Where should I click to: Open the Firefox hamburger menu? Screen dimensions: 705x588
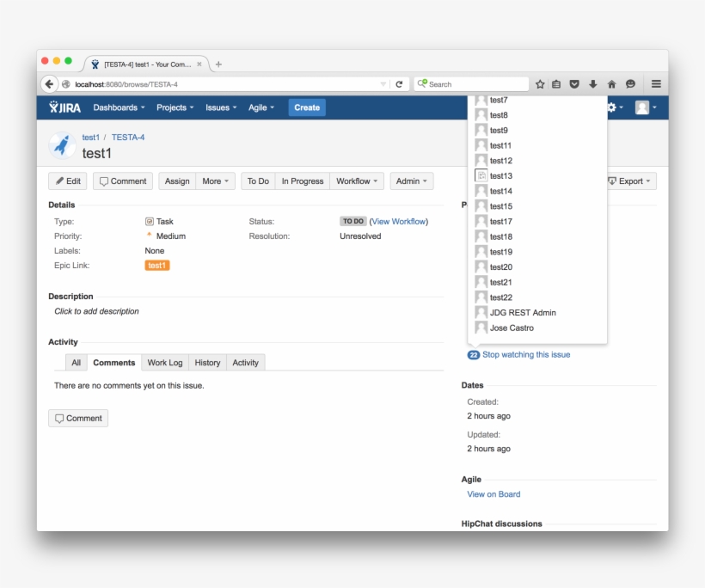pos(656,84)
